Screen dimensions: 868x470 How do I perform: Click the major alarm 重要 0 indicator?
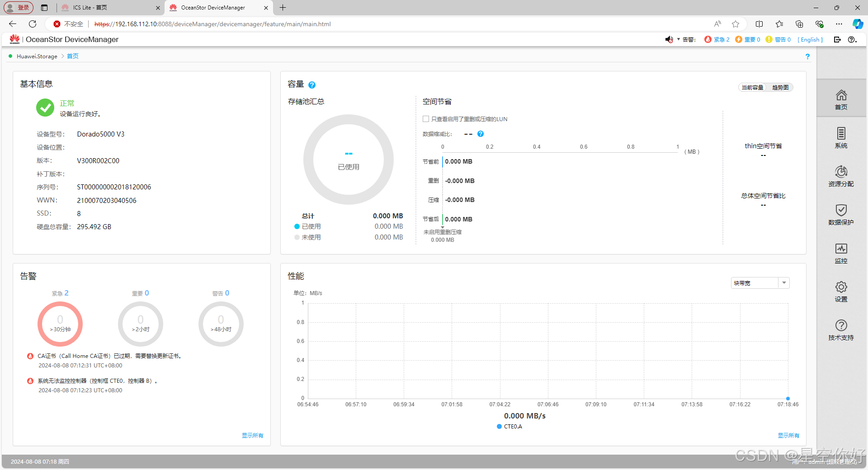(748, 39)
